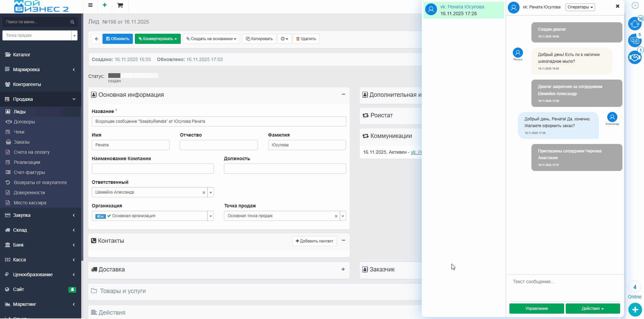The image size is (644, 319).
Task: Close the chat dialog panel
Action: pyautogui.click(x=617, y=6)
